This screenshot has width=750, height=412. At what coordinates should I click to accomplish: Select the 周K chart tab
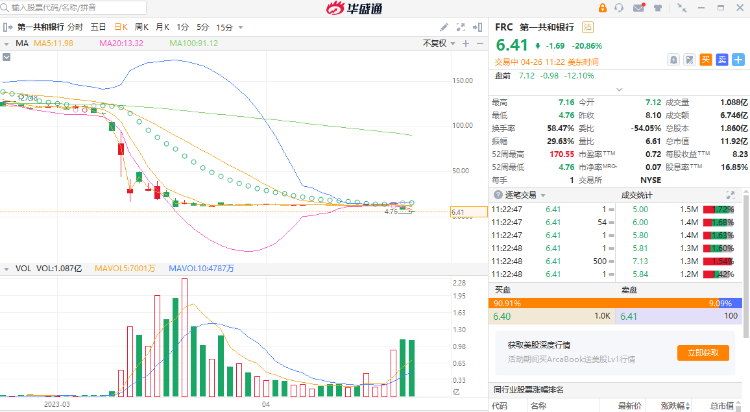(x=142, y=27)
